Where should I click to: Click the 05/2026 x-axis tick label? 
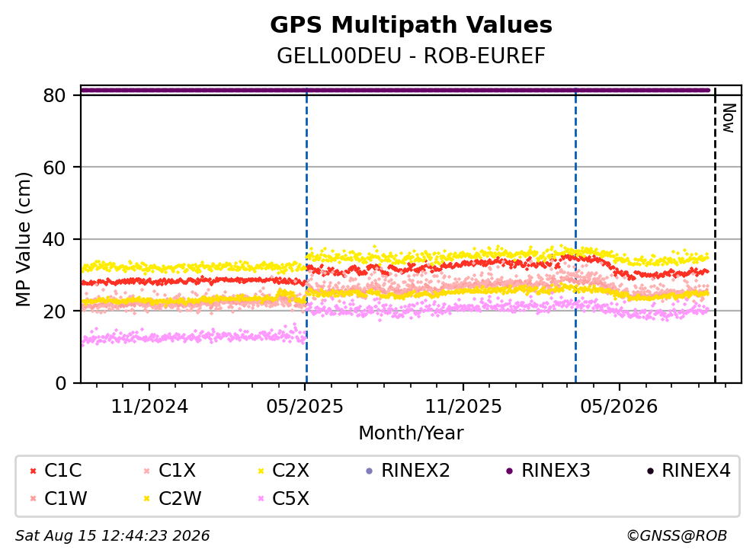pos(619,407)
